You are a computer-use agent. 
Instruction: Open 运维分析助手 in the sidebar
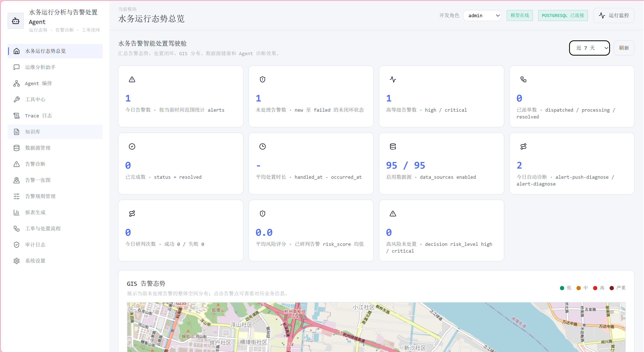pyautogui.click(x=55, y=67)
